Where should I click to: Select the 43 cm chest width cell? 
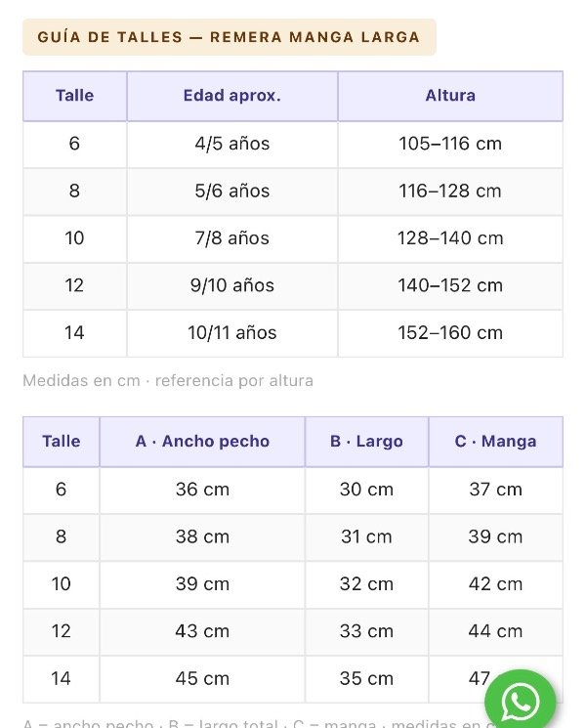(202, 632)
